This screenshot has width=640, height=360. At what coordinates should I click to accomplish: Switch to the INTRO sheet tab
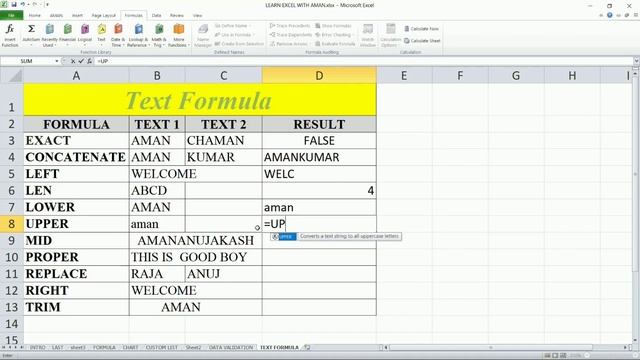click(37, 348)
